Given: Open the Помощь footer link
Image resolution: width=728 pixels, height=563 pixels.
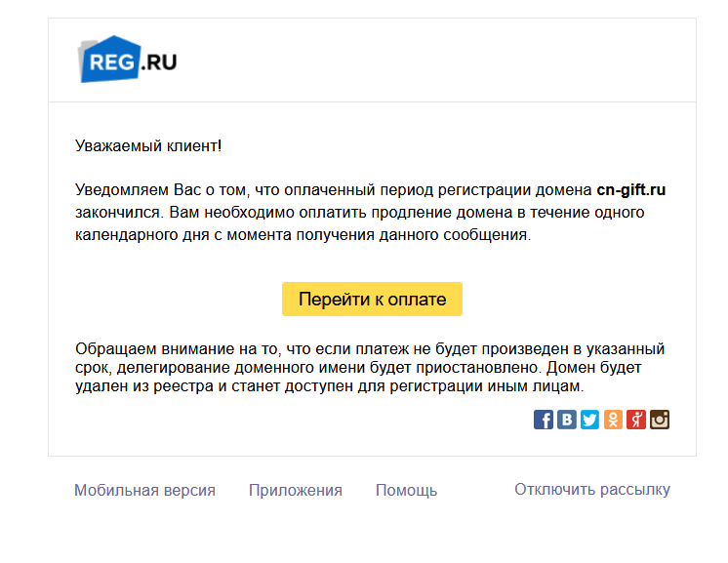Looking at the screenshot, I should 406,490.
